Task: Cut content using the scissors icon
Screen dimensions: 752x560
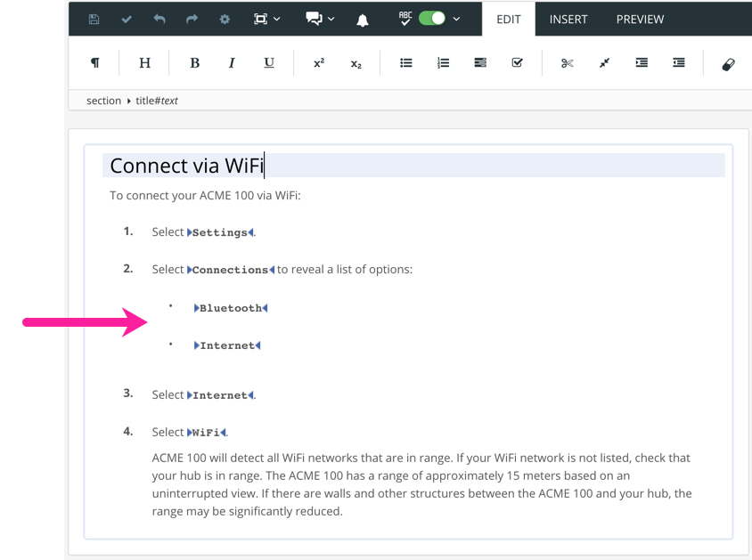Action: [568, 62]
